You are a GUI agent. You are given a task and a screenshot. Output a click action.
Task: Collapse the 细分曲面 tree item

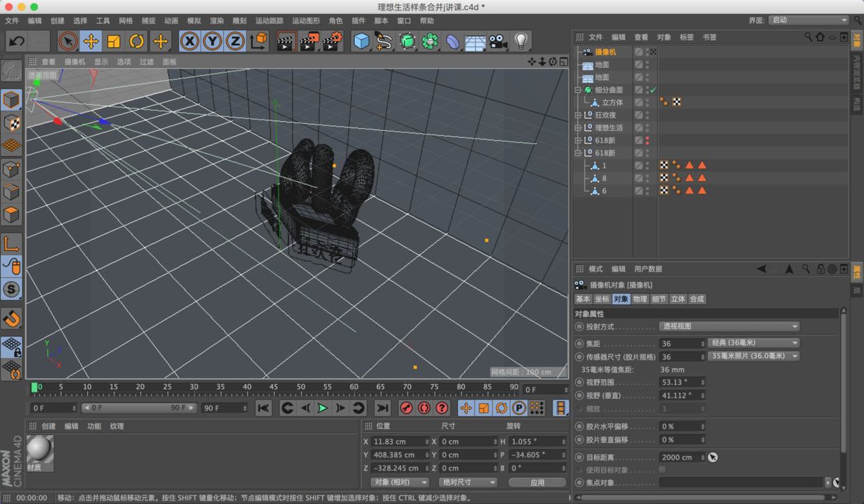click(578, 90)
